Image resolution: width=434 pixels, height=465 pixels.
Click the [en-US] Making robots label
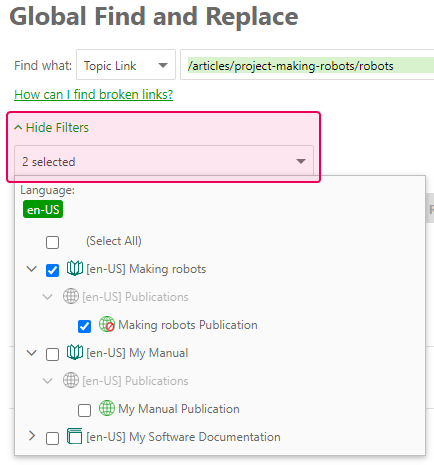[x=146, y=269]
